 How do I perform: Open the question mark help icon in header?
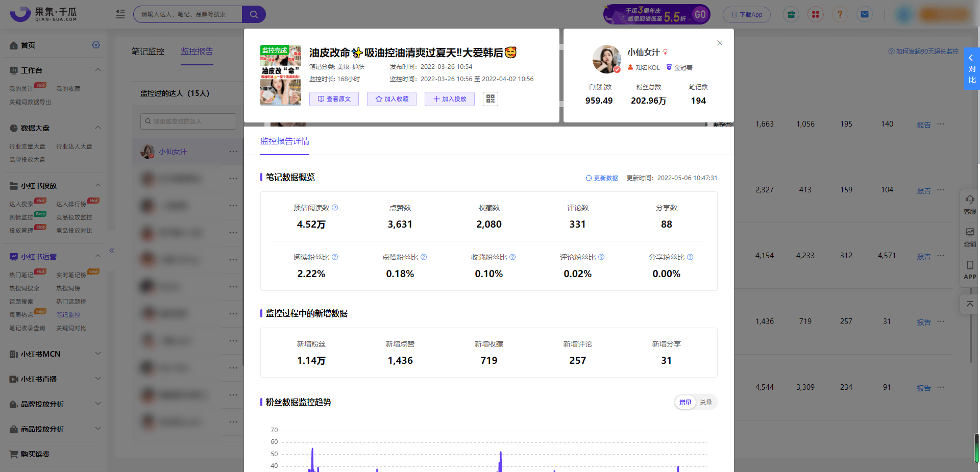click(x=840, y=14)
